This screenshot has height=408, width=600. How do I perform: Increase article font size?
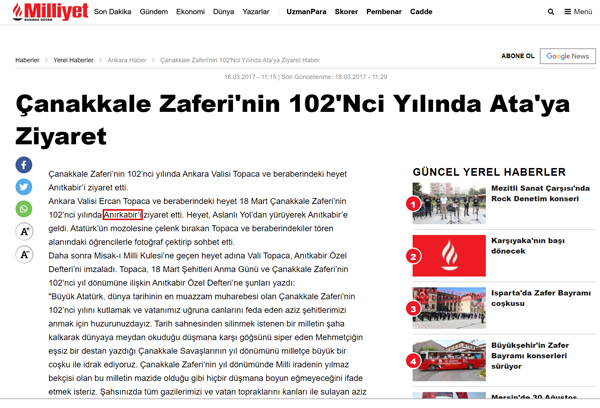(24, 232)
